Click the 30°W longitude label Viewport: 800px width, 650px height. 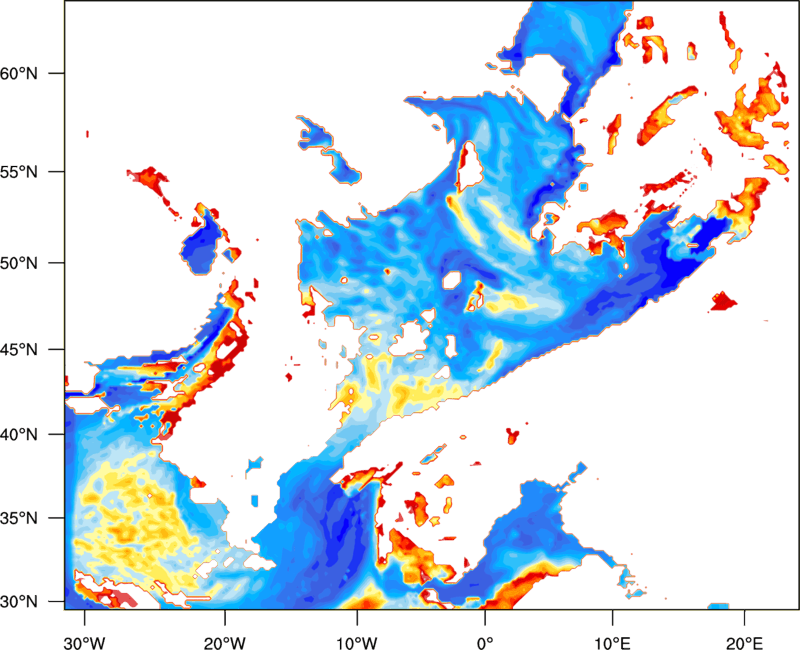point(84,643)
